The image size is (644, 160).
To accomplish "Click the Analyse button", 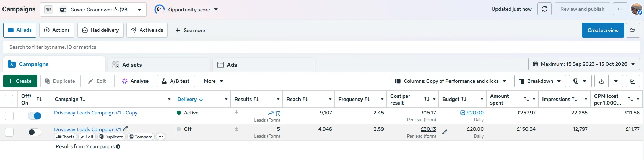I will pos(136,81).
